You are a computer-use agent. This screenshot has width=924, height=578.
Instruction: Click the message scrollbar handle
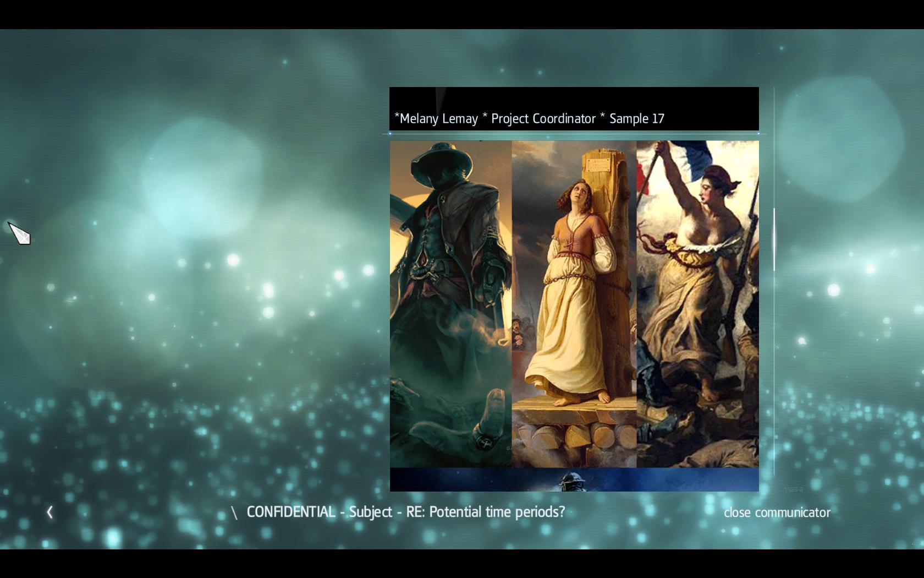(x=774, y=239)
